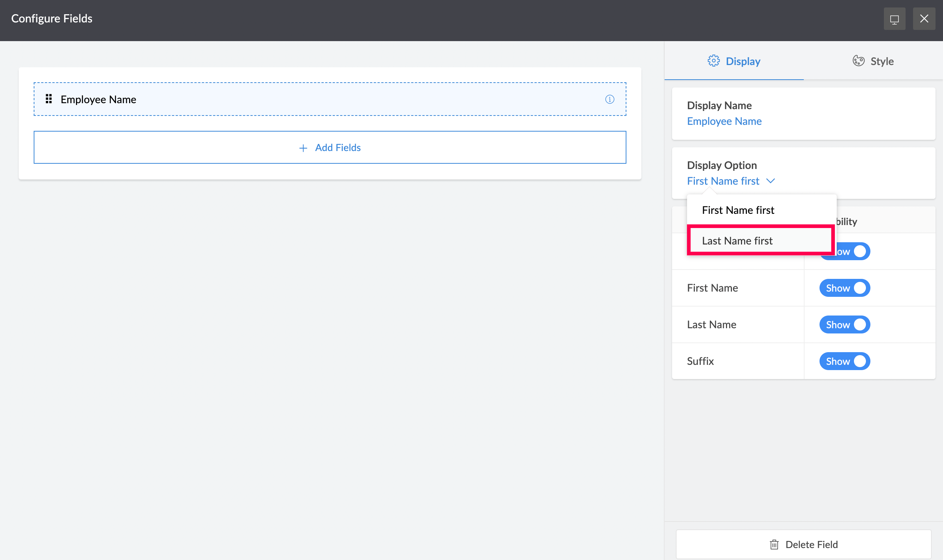Click the Style palette icon
Image resolution: width=943 pixels, height=560 pixels.
[858, 61]
